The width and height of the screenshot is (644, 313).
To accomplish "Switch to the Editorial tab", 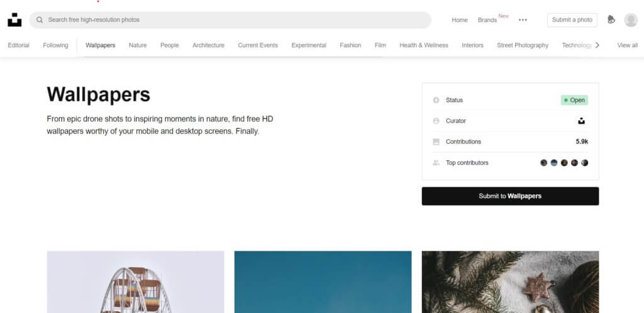I will click(18, 45).
